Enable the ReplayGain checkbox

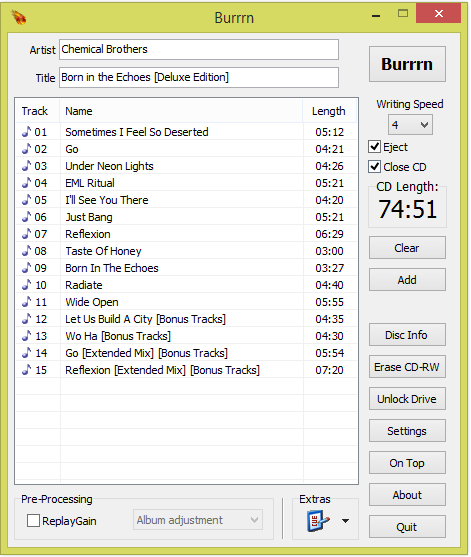tap(33, 521)
